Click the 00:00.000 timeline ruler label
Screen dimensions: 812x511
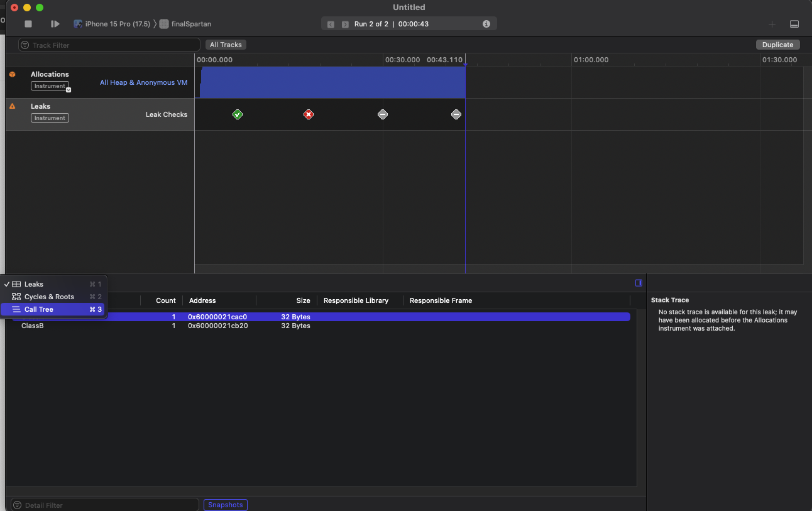point(214,60)
